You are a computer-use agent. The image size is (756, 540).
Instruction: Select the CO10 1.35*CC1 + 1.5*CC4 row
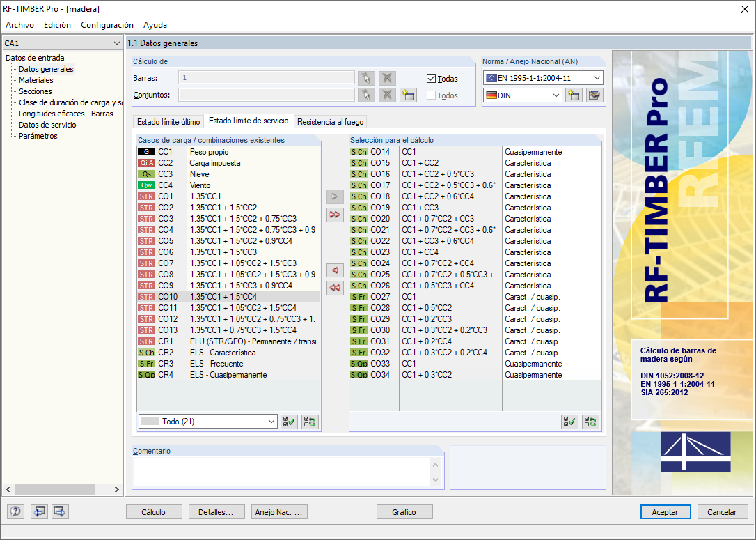click(x=228, y=297)
